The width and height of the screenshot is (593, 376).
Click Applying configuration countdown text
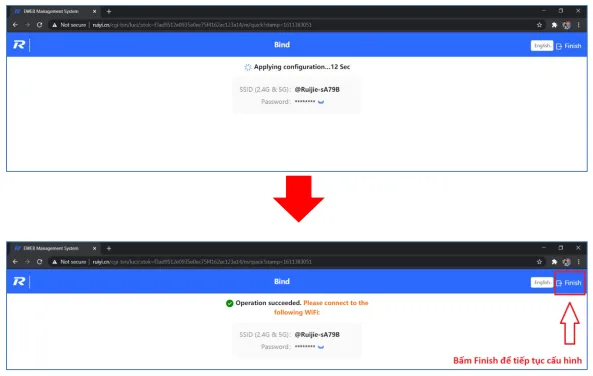[302, 67]
